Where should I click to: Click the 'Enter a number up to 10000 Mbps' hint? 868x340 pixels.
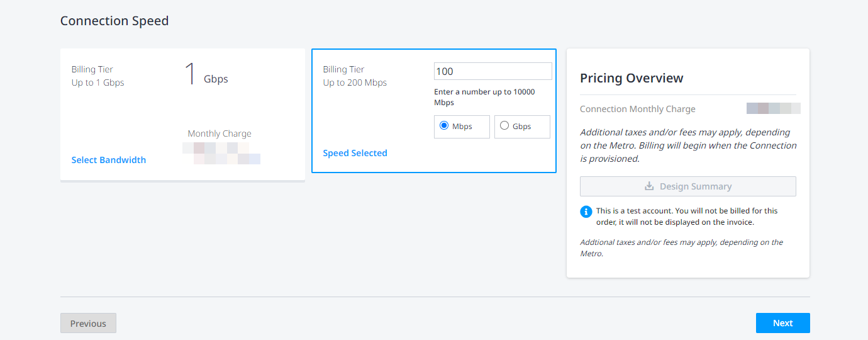[x=484, y=97]
